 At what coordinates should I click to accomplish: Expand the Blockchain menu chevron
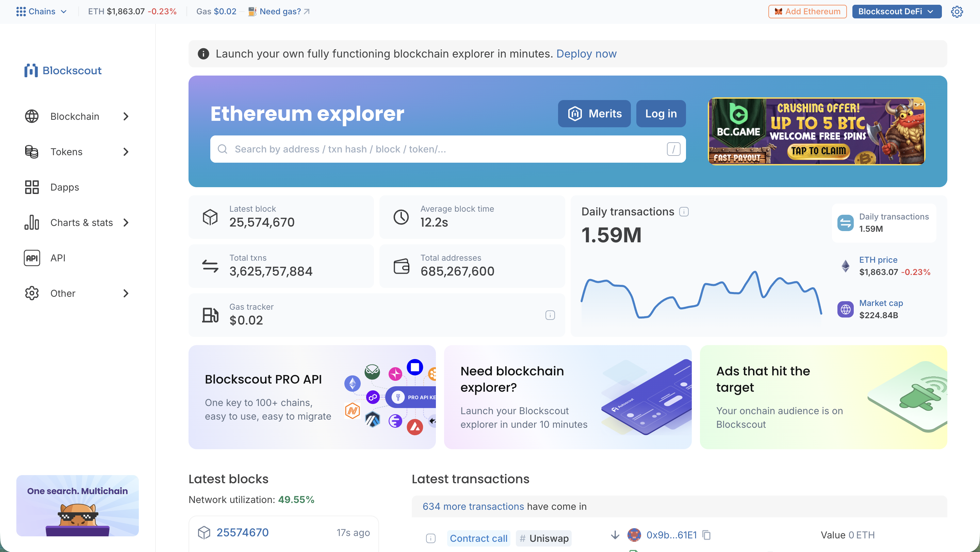click(x=126, y=116)
